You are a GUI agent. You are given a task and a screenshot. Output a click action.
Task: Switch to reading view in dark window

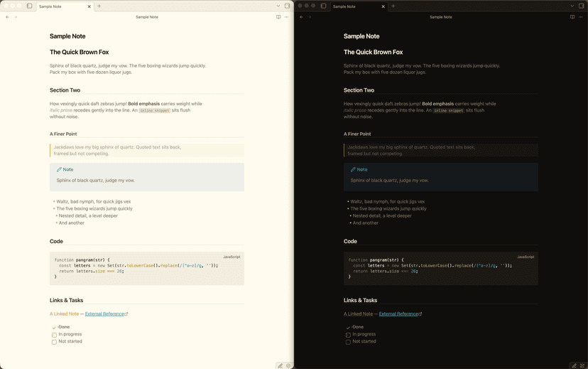pos(572,17)
